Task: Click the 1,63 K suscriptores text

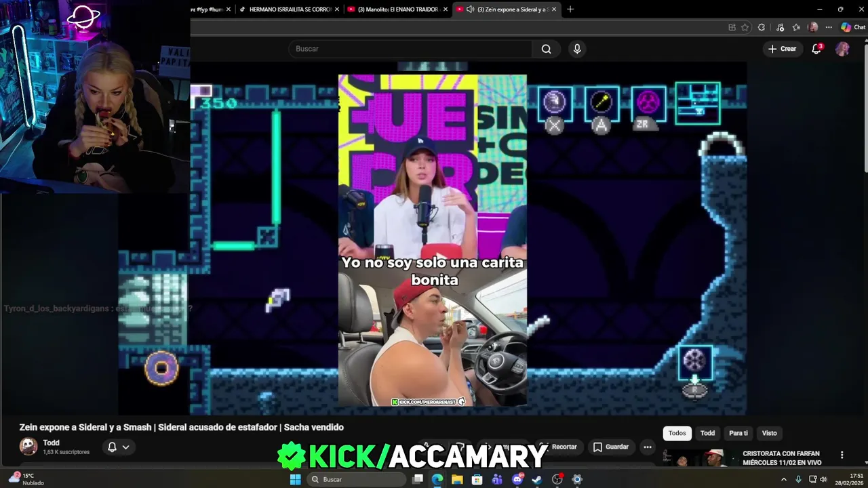Action: 66,452
